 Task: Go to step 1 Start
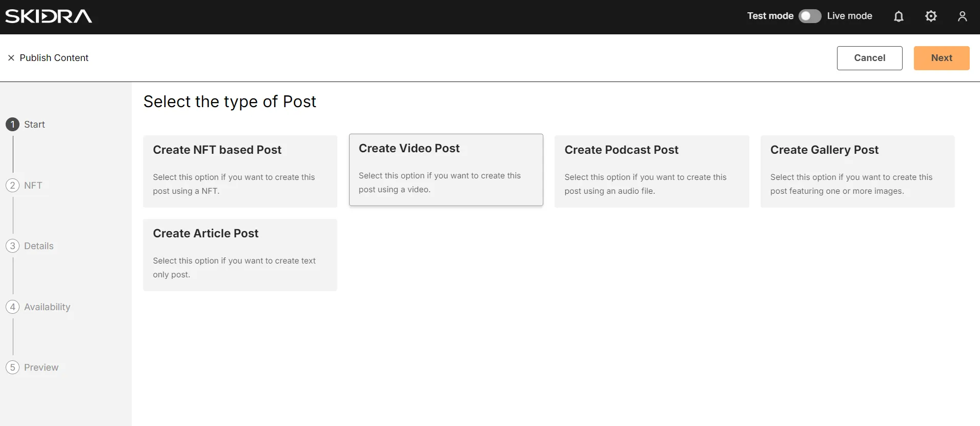(x=26, y=125)
